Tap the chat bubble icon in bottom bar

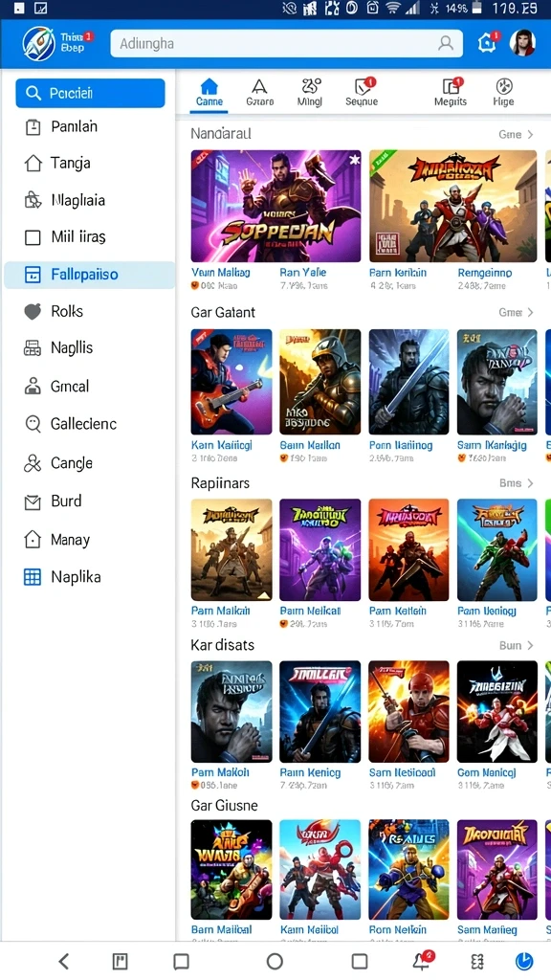tap(181, 961)
